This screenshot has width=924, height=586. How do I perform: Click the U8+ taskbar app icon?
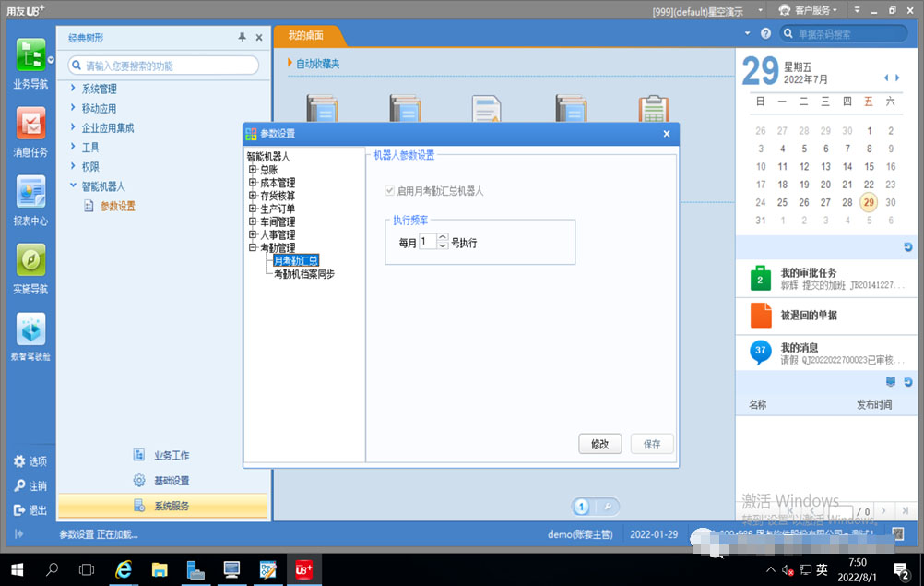(x=304, y=569)
